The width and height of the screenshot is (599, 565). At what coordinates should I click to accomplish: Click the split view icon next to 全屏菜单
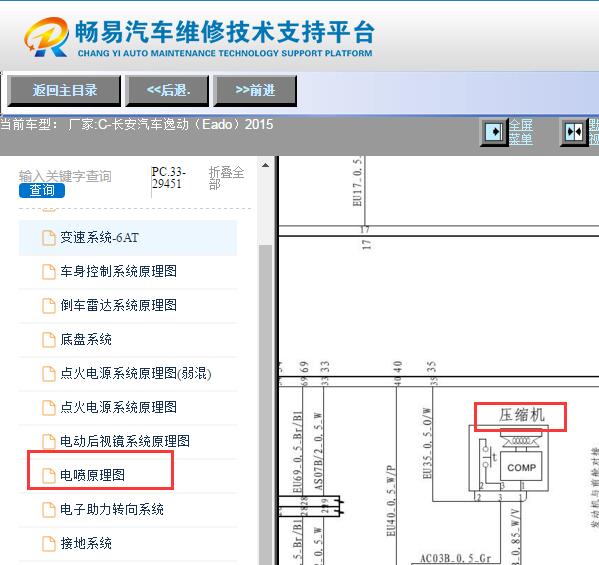(x=574, y=132)
